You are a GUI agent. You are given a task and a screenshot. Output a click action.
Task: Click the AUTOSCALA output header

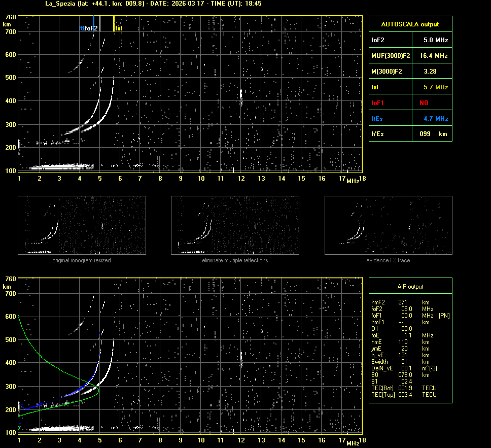pyautogui.click(x=410, y=24)
